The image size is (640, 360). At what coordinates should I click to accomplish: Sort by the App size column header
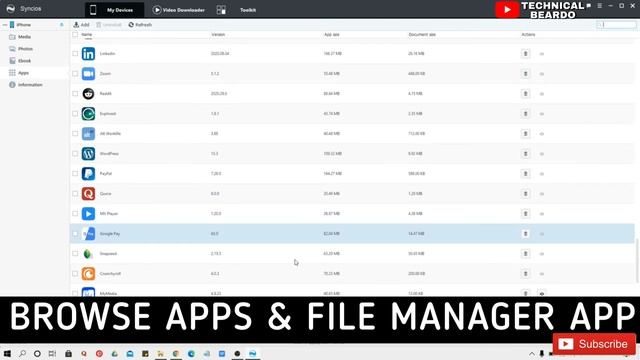point(331,35)
